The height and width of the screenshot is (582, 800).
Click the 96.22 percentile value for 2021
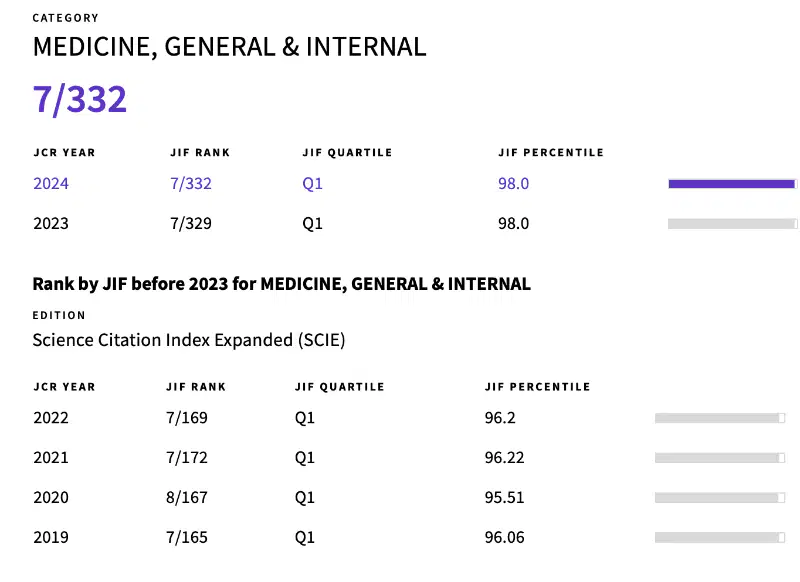point(504,458)
